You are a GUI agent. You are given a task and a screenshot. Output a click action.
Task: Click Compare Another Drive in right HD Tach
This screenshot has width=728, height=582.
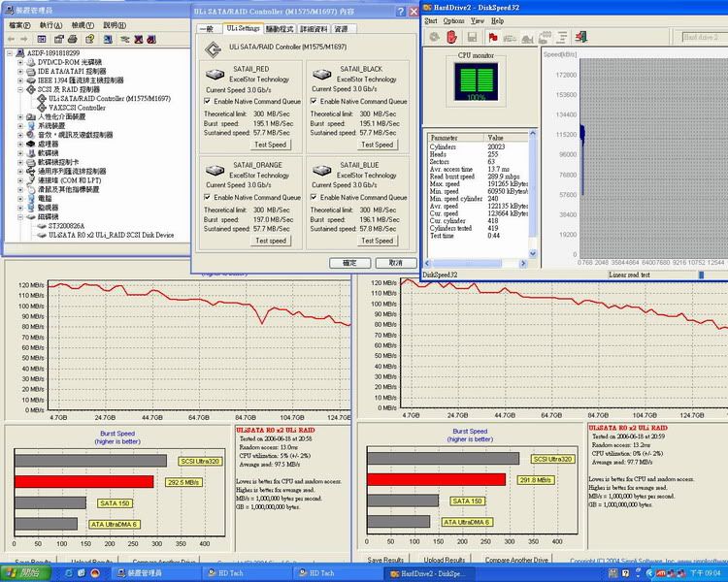516,560
